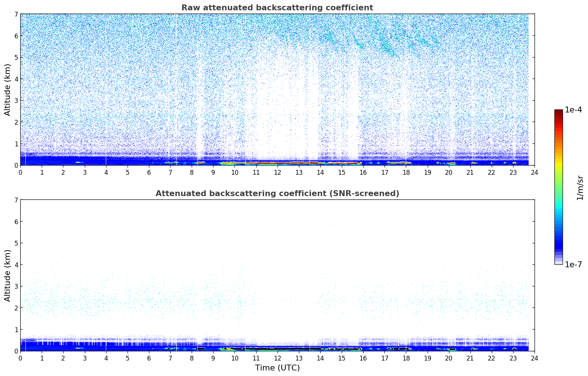Image resolution: width=588 pixels, height=376 pixels.
Task: Pick the dark blue section of the colorbar
Action: tap(558, 243)
